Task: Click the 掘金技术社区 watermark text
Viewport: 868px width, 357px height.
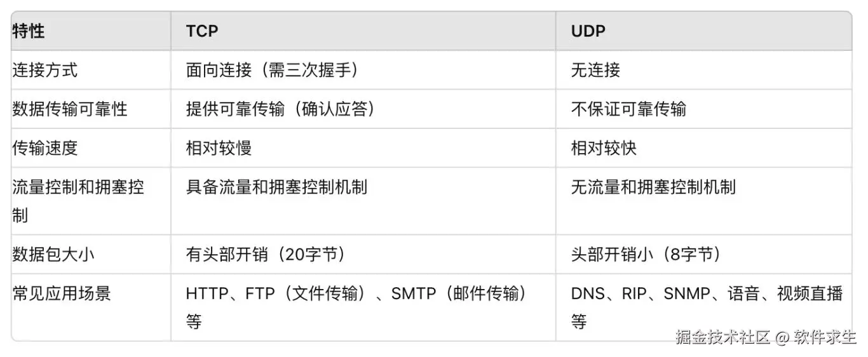Action: [x=722, y=337]
